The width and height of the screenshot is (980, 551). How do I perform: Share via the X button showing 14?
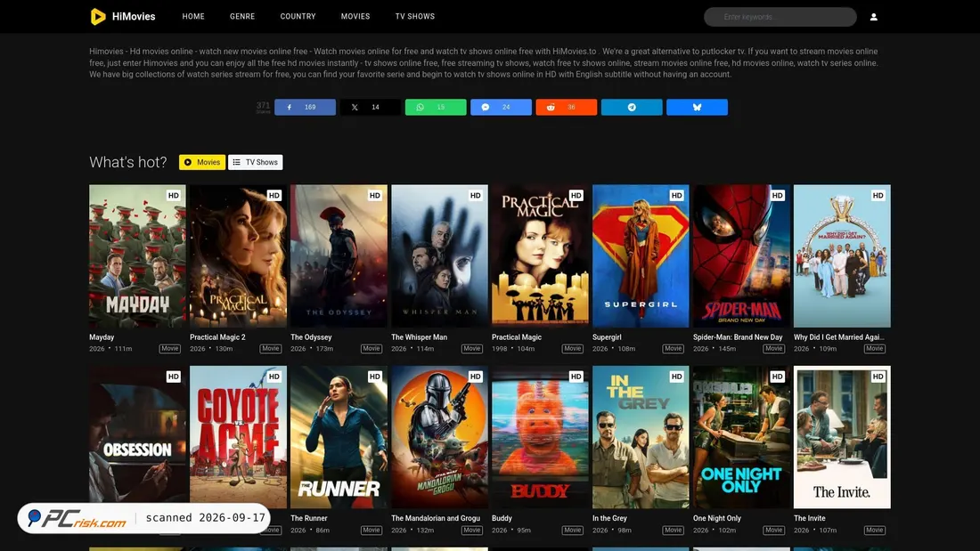(x=371, y=108)
